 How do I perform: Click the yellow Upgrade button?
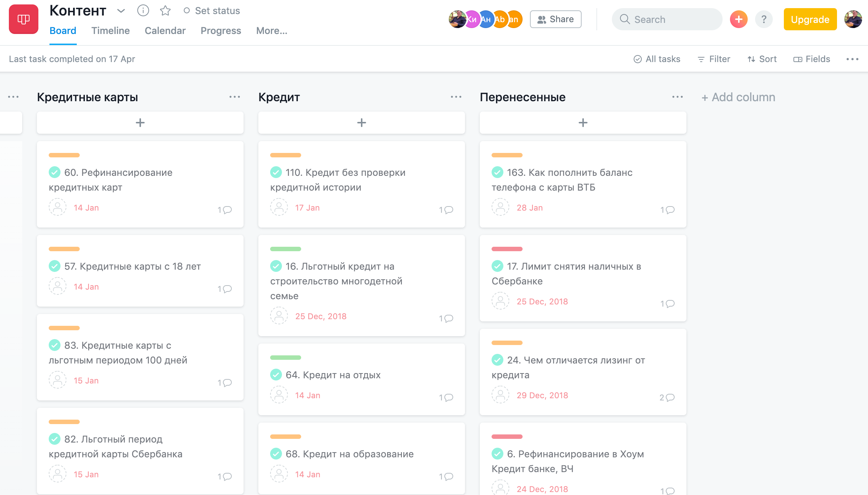click(810, 19)
